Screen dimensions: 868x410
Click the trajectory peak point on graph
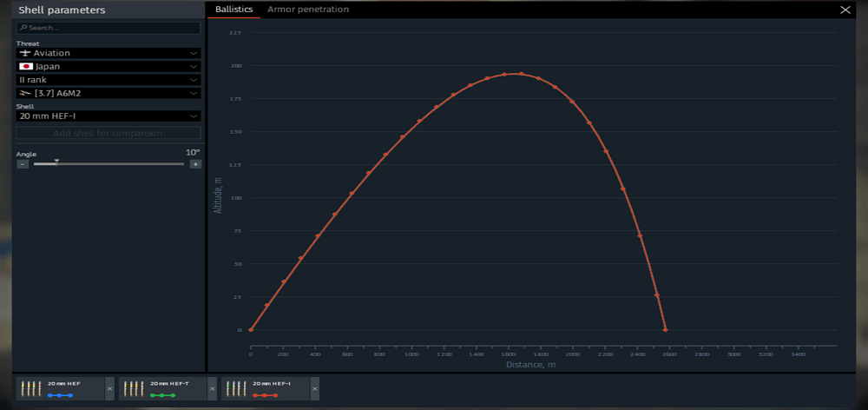pyautogui.click(x=521, y=74)
